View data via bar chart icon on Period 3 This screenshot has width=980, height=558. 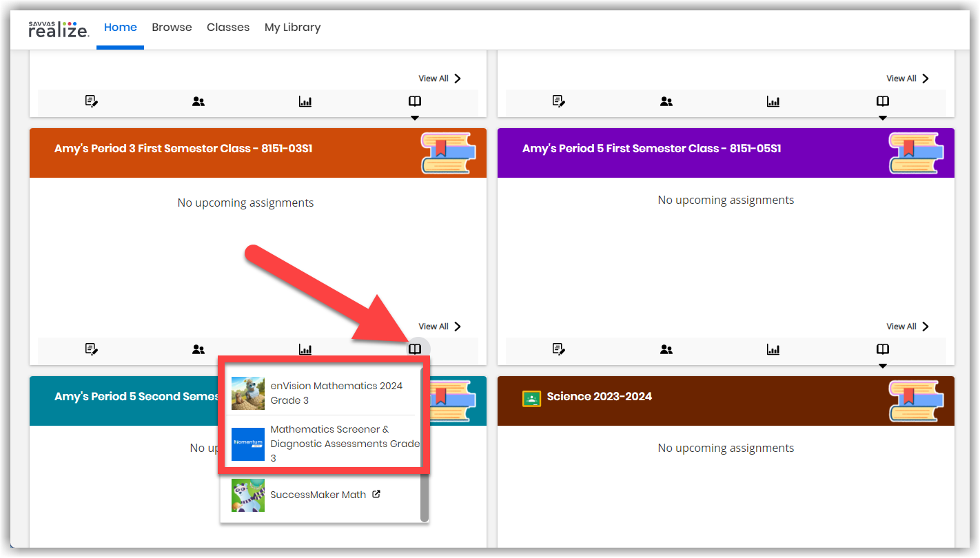click(305, 349)
